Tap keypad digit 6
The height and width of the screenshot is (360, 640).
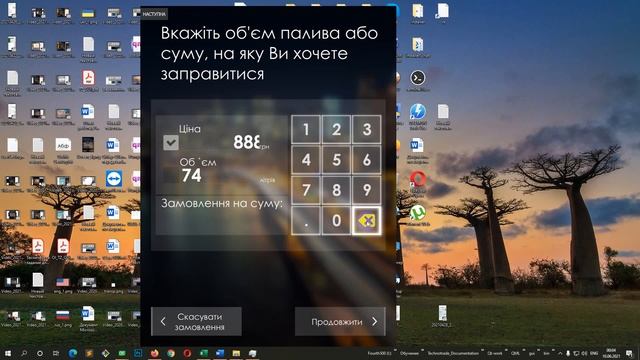pyautogui.click(x=367, y=160)
